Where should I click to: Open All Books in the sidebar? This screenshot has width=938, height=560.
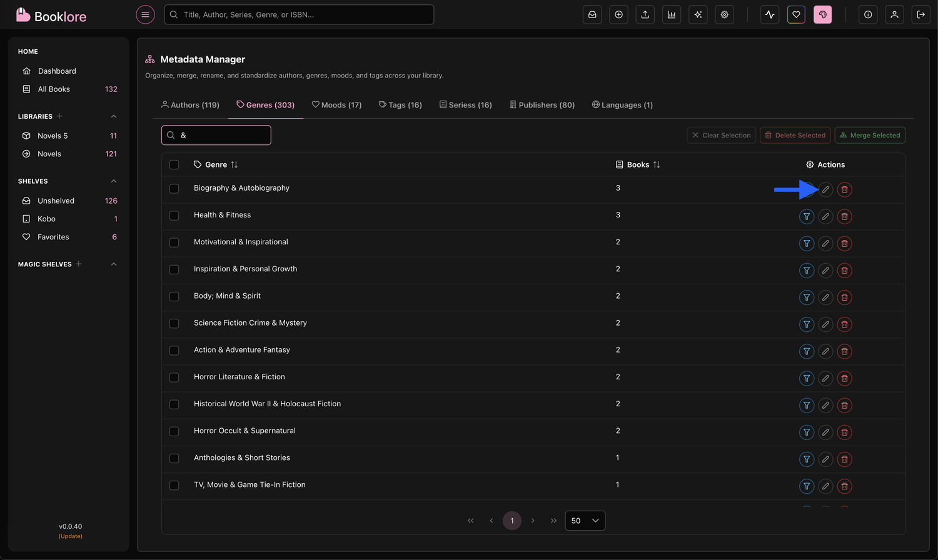(x=54, y=89)
